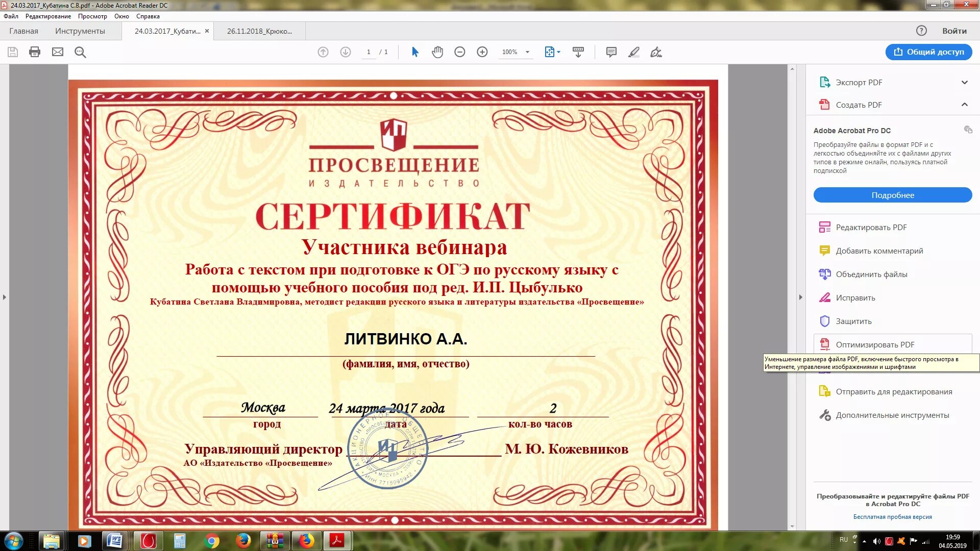Switch to the 26.11.2018_Крюко... tab
The width and height of the screenshot is (980, 551).
[x=259, y=31]
